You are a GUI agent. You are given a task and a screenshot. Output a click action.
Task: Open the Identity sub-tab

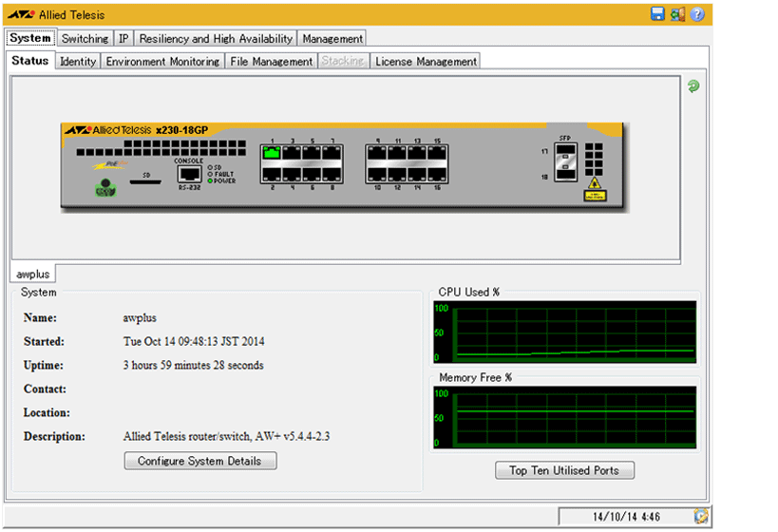click(78, 61)
